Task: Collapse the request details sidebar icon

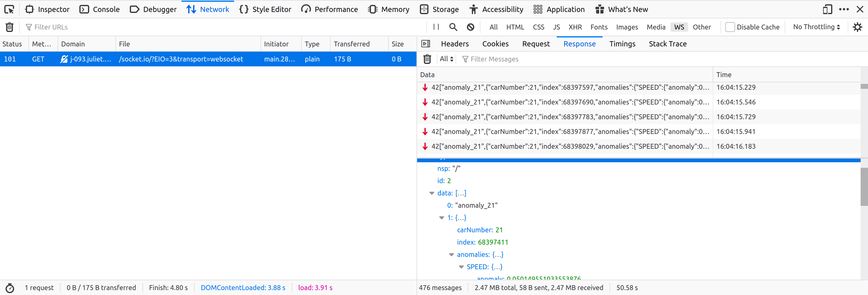Action: pos(426,44)
